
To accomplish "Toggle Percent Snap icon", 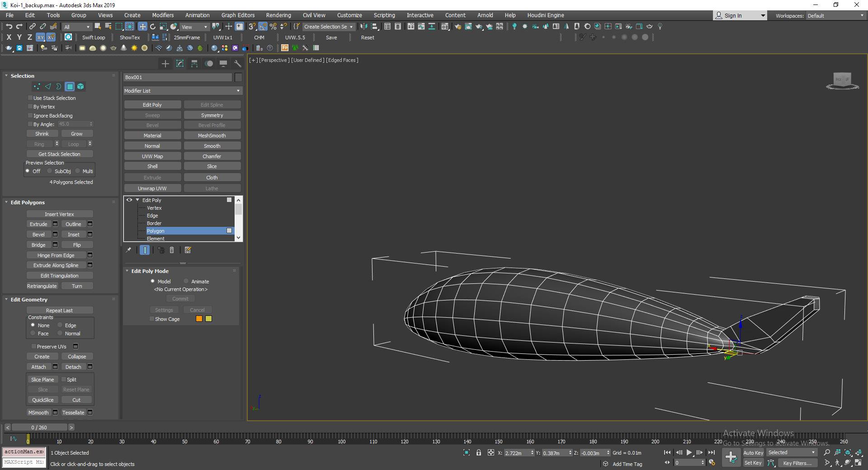I will point(273,27).
